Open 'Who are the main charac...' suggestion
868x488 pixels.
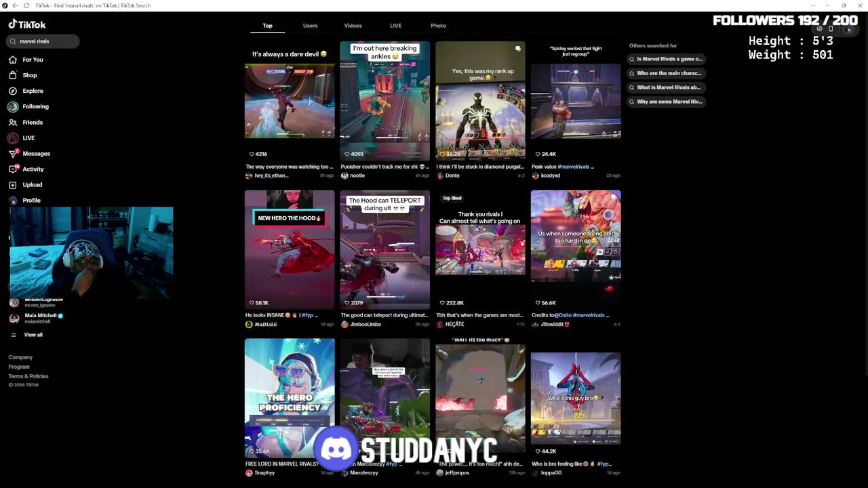click(667, 73)
